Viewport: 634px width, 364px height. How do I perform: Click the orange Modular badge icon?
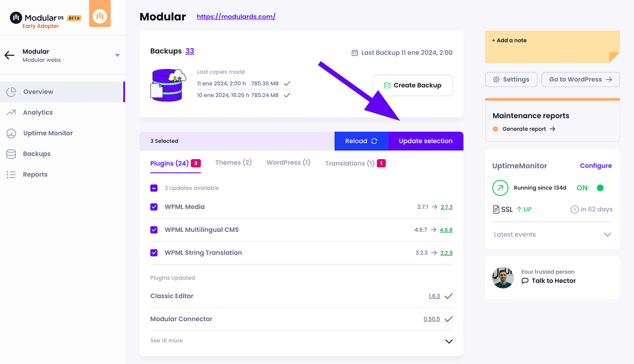point(100,14)
